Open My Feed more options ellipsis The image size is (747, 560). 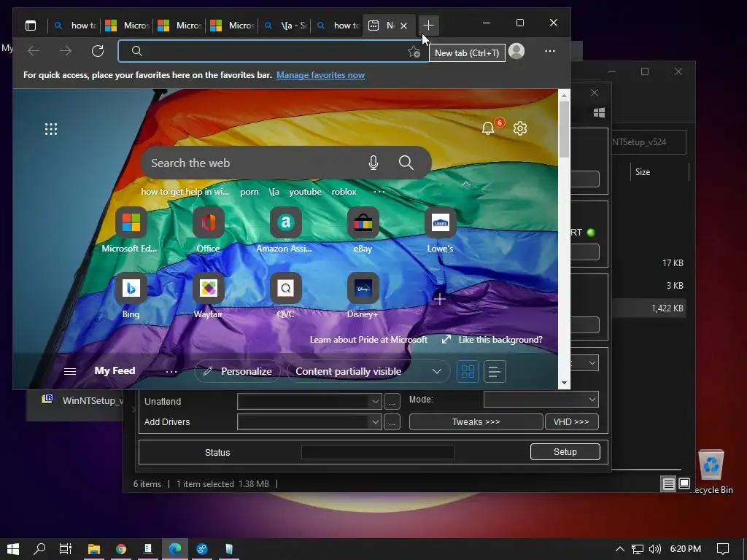pyautogui.click(x=171, y=371)
